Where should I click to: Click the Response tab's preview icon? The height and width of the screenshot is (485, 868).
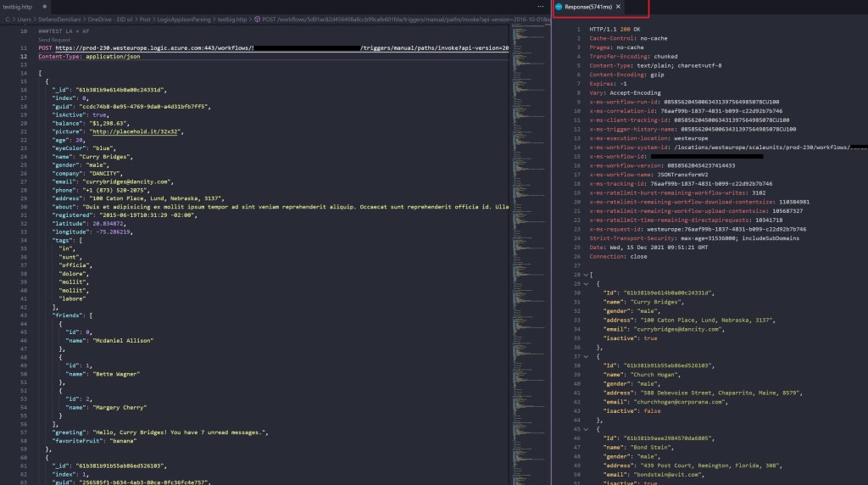point(559,7)
